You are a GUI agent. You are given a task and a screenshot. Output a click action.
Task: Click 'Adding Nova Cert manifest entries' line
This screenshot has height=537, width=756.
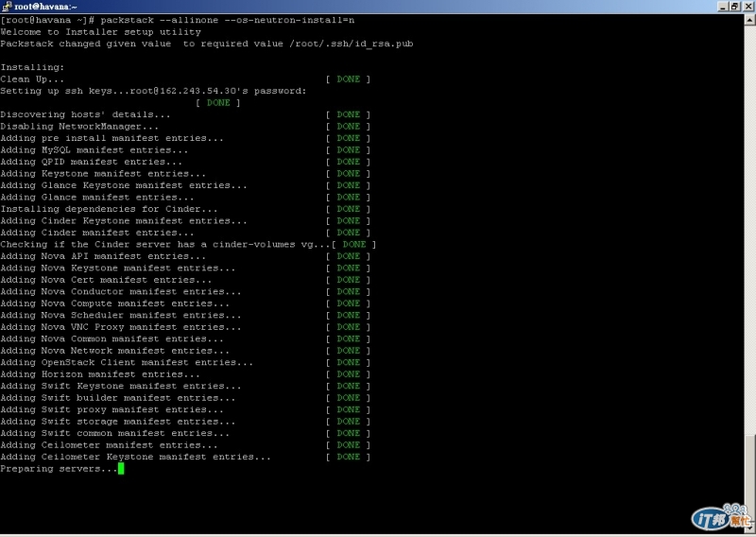pos(106,280)
